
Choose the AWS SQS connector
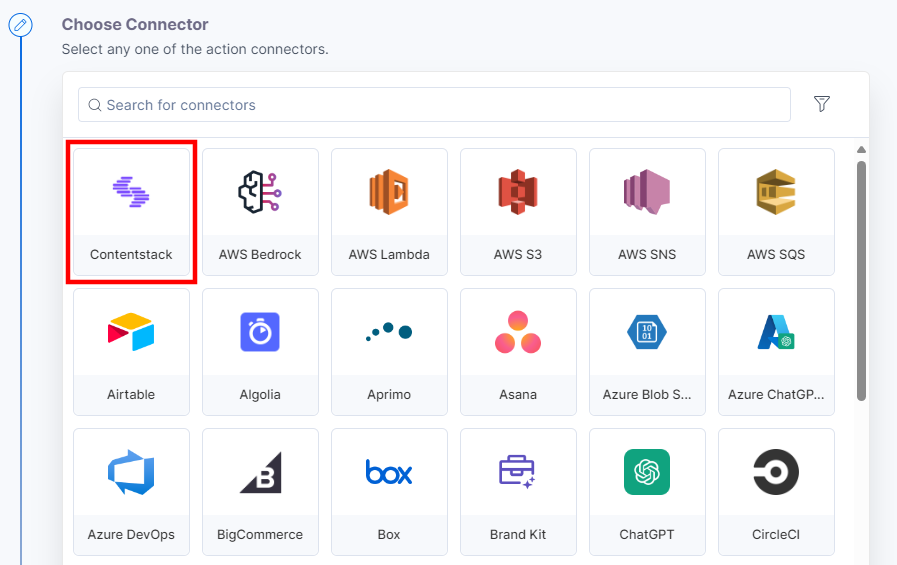click(776, 211)
